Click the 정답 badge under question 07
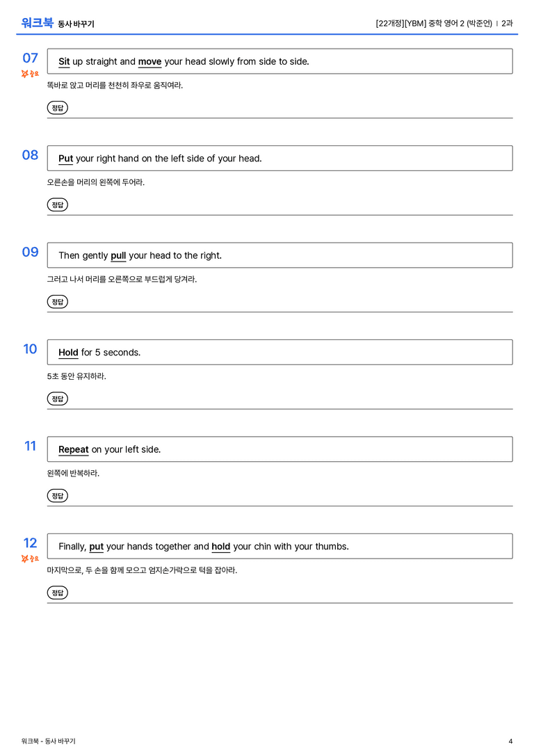 click(57, 108)
